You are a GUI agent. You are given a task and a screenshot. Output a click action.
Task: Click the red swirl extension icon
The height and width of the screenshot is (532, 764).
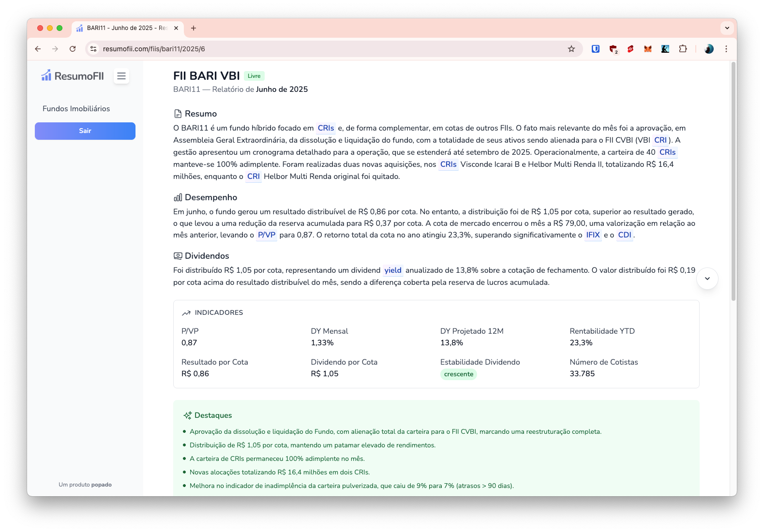[630, 49]
